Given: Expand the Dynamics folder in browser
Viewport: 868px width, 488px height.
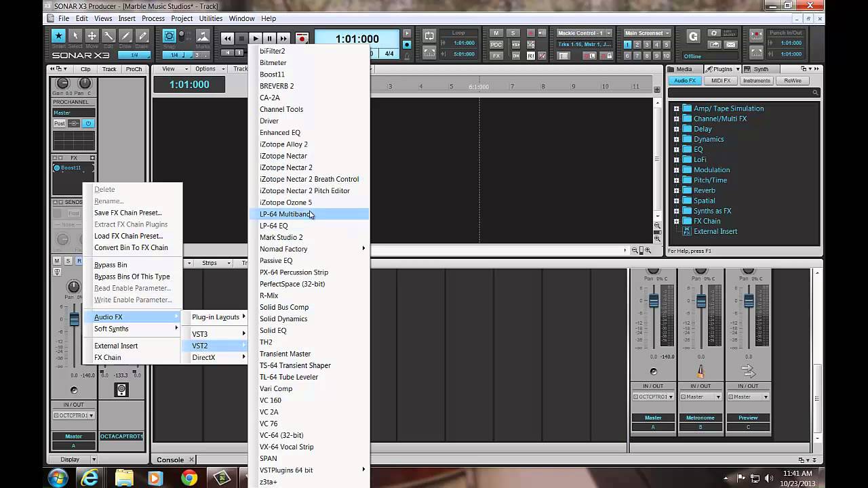Looking at the screenshot, I should (676, 140).
